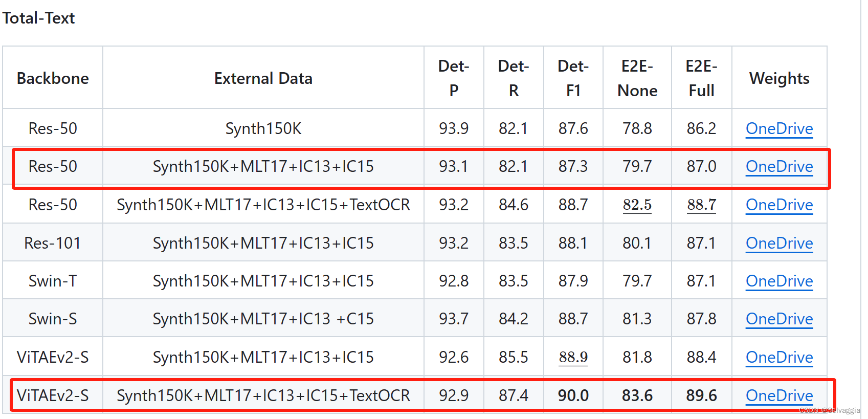
Task: Click the 'Synth150K+MLT17+IC13 +C15' cell
Action: pos(263,319)
